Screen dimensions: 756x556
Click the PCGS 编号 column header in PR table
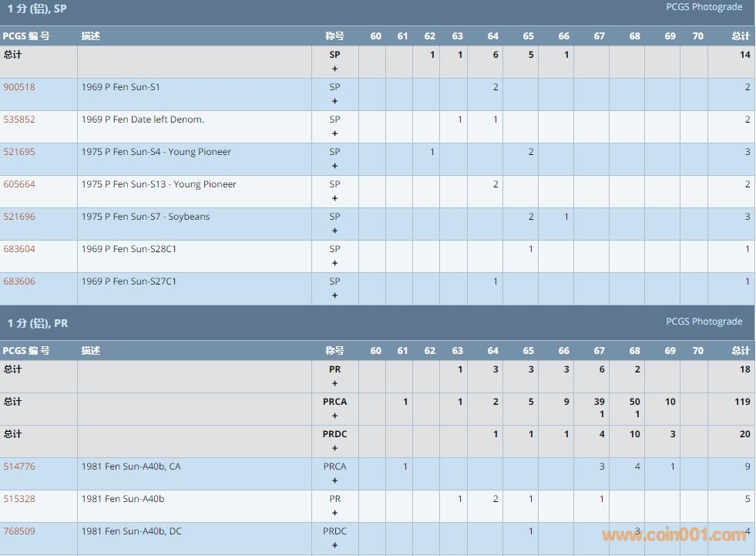tap(26, 351)
